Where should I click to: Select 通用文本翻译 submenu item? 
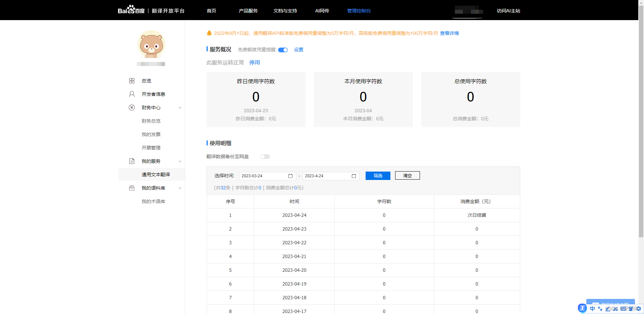(156, 175)
